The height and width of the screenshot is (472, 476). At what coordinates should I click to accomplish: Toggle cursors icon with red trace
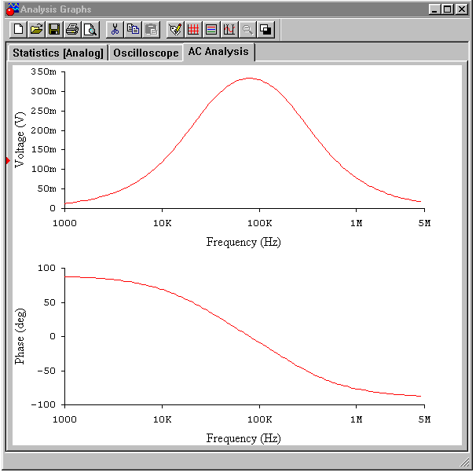click(229, 29)
